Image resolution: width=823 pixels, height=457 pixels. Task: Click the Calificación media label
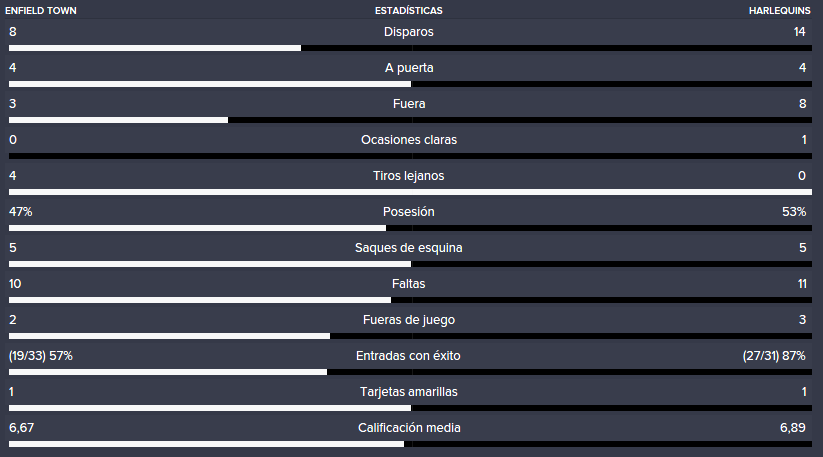click(409, 428)
